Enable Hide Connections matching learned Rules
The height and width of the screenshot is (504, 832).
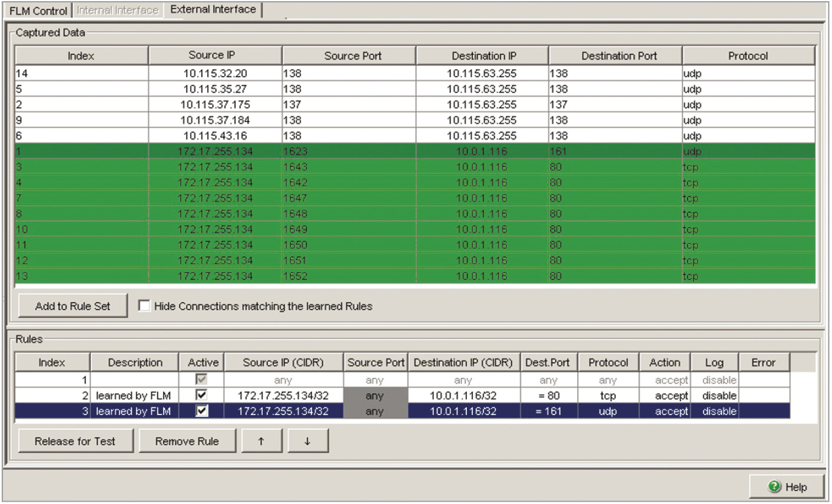144,306
